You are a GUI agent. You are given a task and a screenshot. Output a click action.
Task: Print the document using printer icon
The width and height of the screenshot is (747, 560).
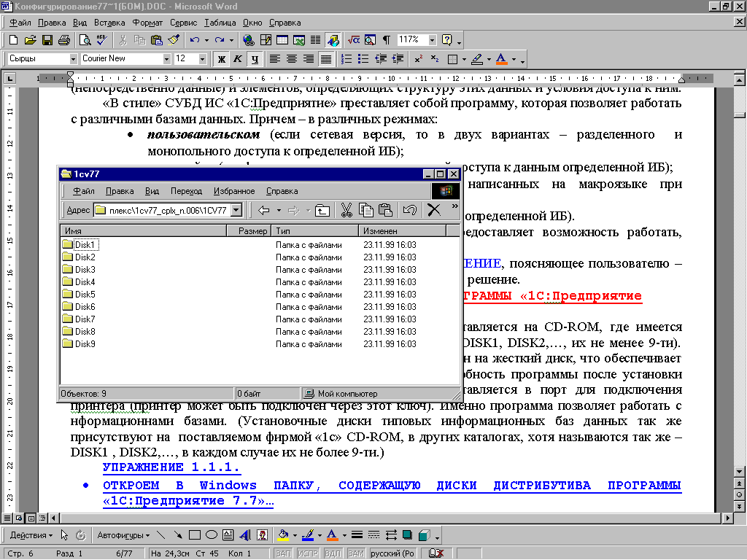pyautogui.click(x=64, y=40)
